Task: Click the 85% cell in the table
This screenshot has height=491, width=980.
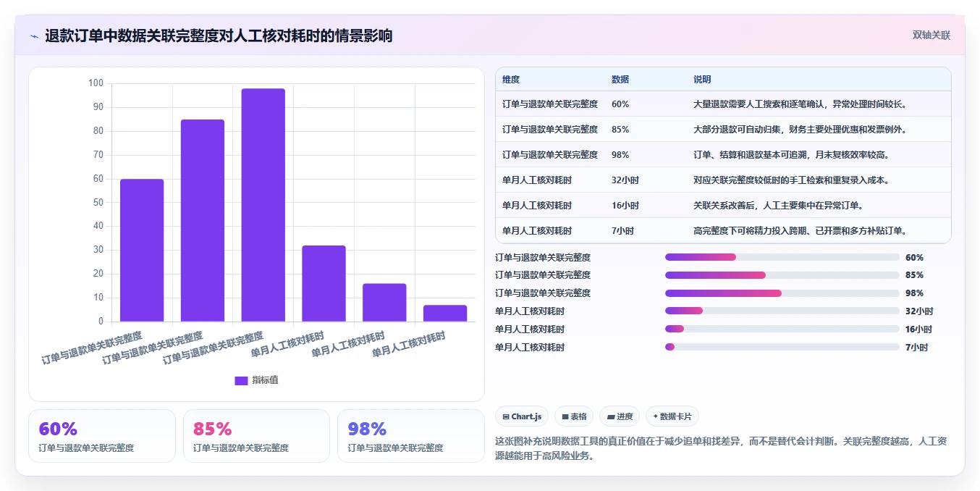Action: tap(620, 130)
